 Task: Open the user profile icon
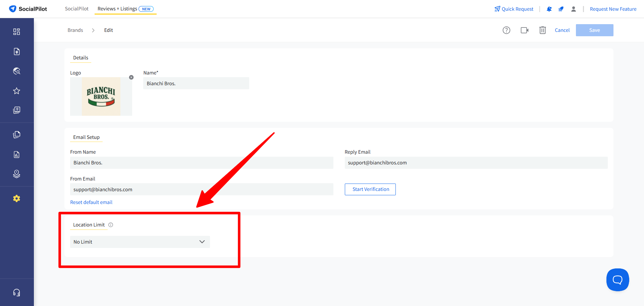pyautogui.click(x=574, y=9)
